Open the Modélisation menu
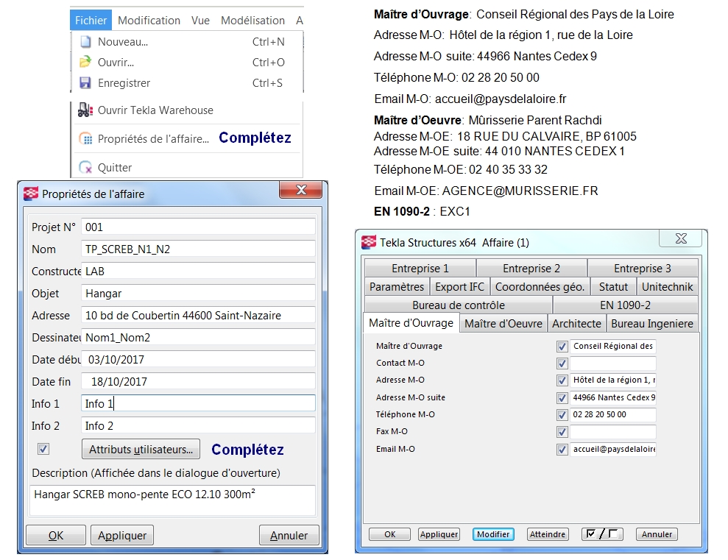 pyautogui.click(x=252, y=21)
